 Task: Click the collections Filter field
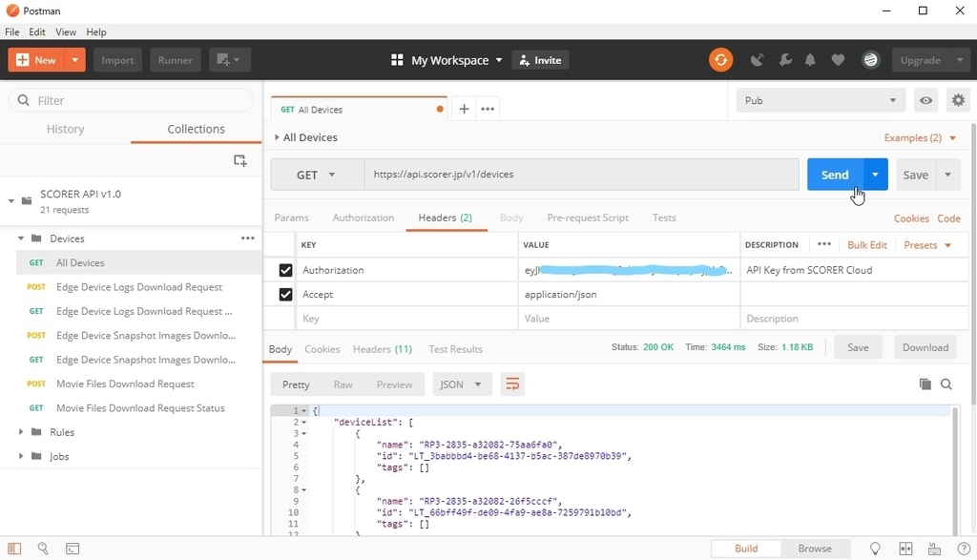pos(131,100)
